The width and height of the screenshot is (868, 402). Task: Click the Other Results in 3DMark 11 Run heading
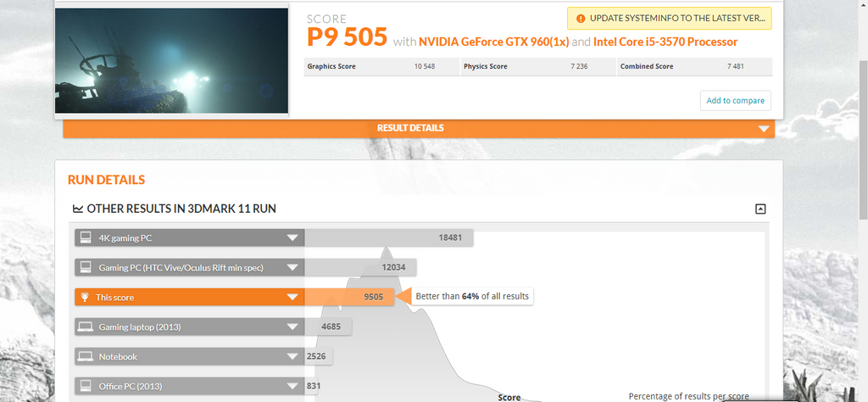point(181,209)
